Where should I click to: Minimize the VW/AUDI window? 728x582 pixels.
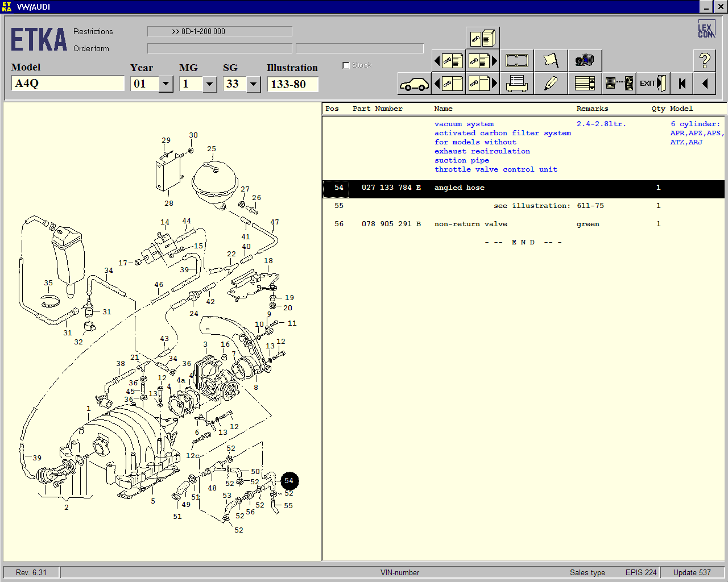[x=706, y=7]
